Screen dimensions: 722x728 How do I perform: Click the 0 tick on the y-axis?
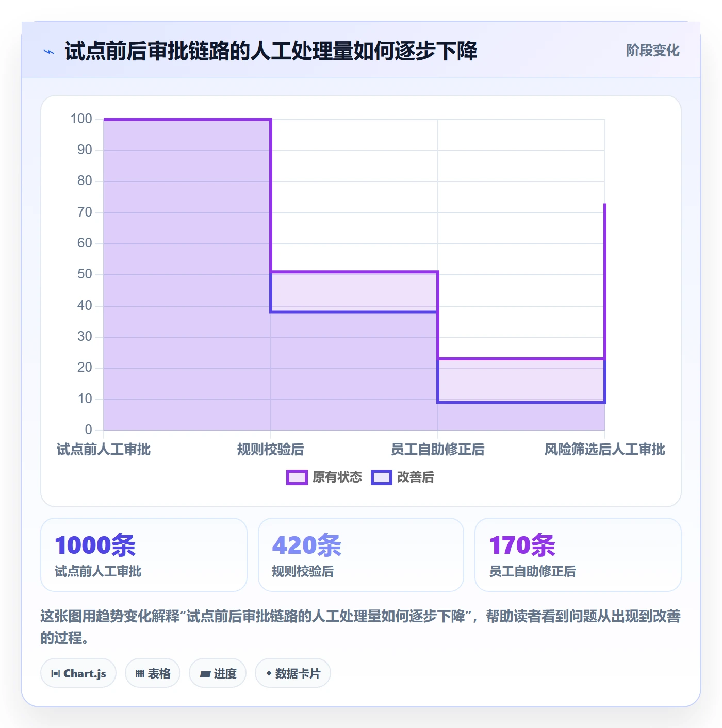click(x=89, y=429)
